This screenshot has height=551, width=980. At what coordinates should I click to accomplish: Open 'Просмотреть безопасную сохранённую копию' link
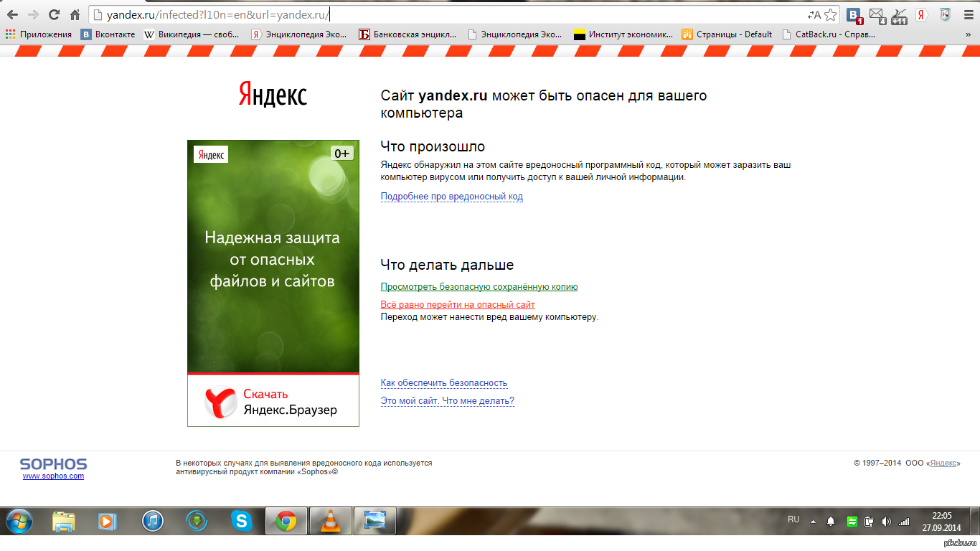coord(479,287)
